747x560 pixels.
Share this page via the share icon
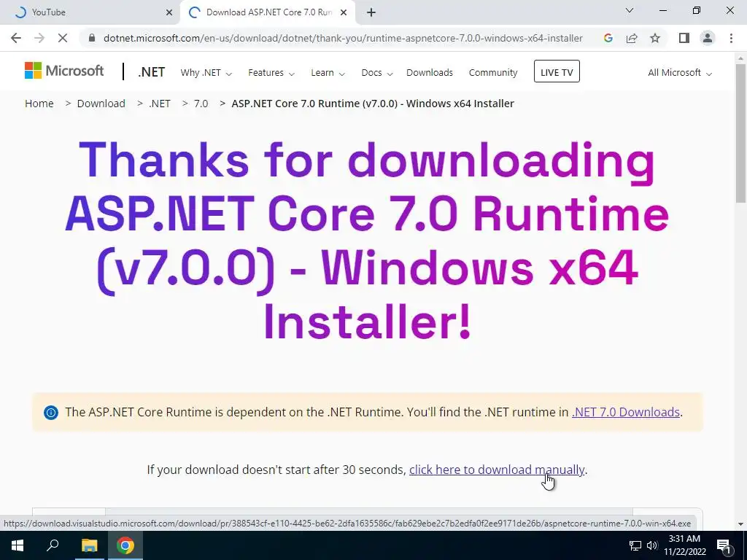click(632, 38)
